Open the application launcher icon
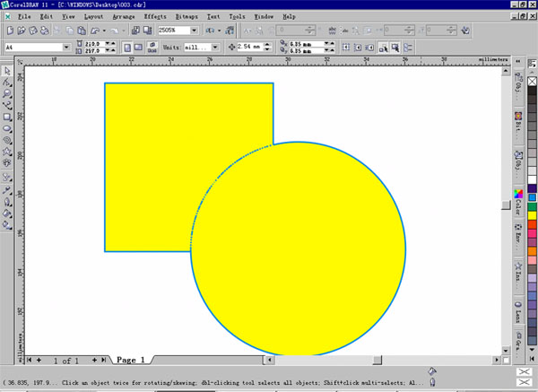 tap(210, 30)
